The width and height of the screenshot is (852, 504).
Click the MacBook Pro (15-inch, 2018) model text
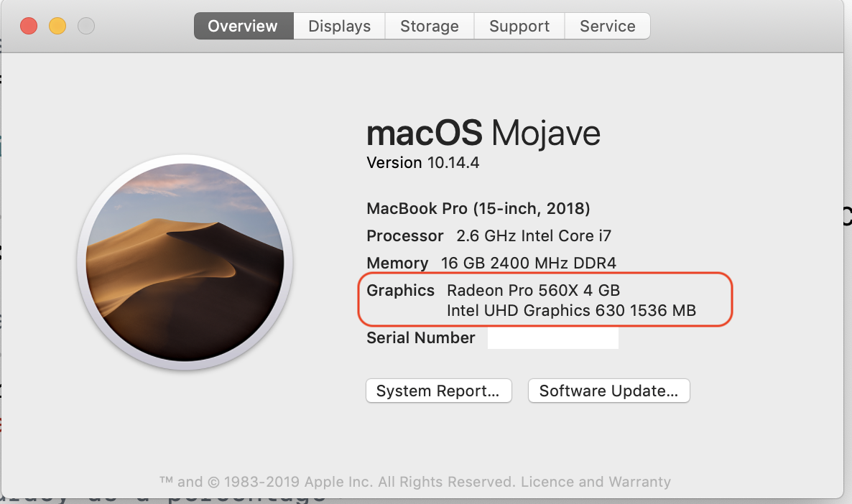coord(478,209)
